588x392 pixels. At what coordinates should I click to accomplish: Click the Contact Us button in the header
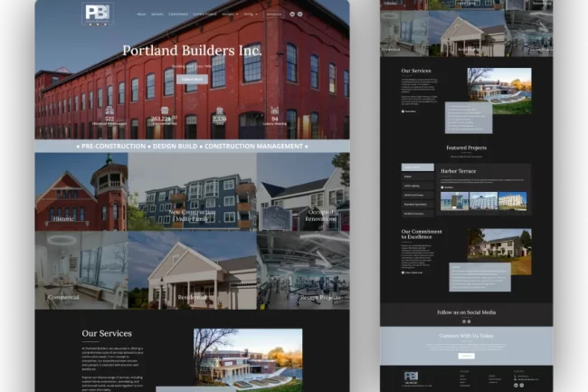coord(274,14)
